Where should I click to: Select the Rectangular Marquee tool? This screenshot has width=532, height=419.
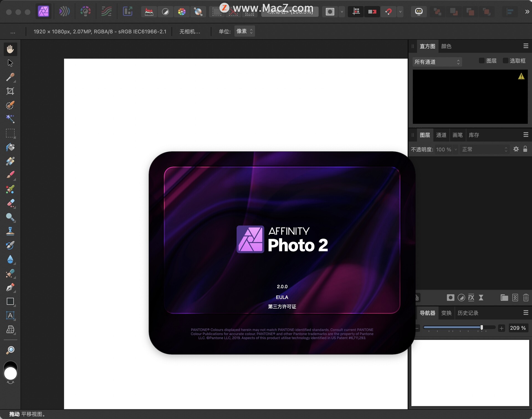coord(10,133)
